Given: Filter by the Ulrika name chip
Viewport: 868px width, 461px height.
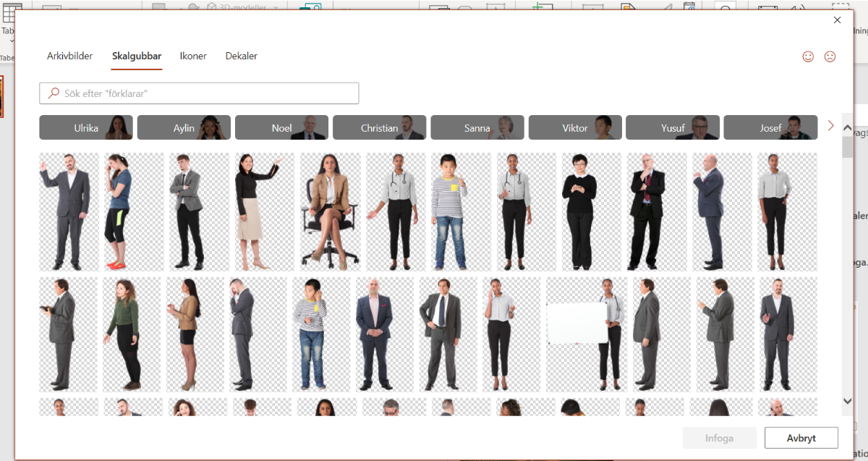Looking at the screenshot, I should [x=86, y=128].
